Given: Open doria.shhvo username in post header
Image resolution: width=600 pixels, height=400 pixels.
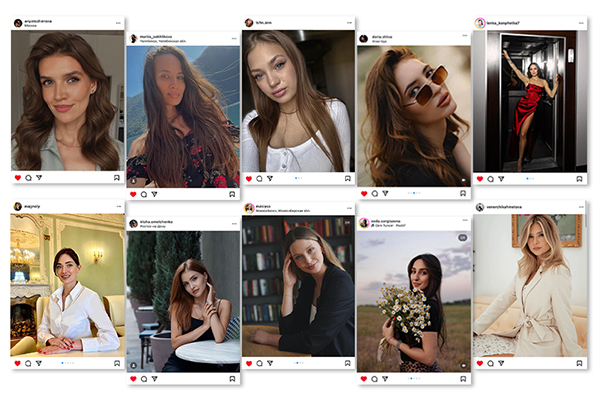Looking at the screenshot, I should (x=382, y=37).
